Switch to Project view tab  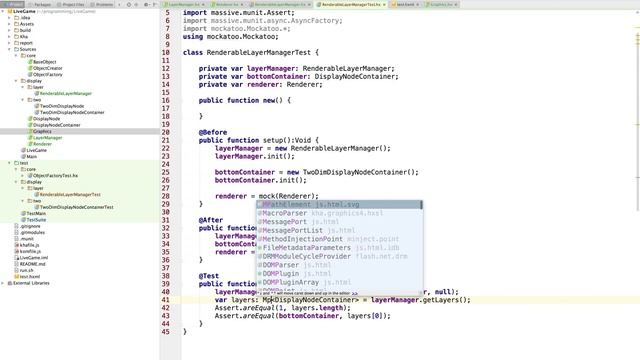(13, 4)
